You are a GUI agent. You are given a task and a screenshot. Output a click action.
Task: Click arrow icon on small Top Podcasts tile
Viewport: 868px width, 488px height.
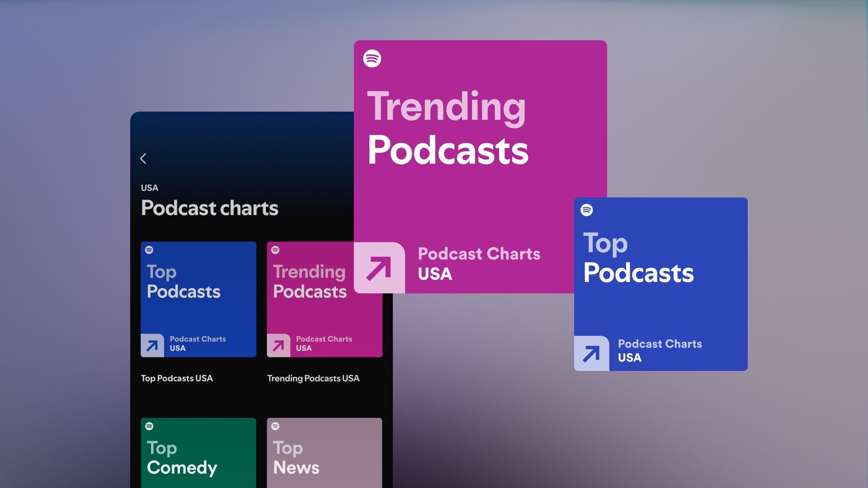152,346
